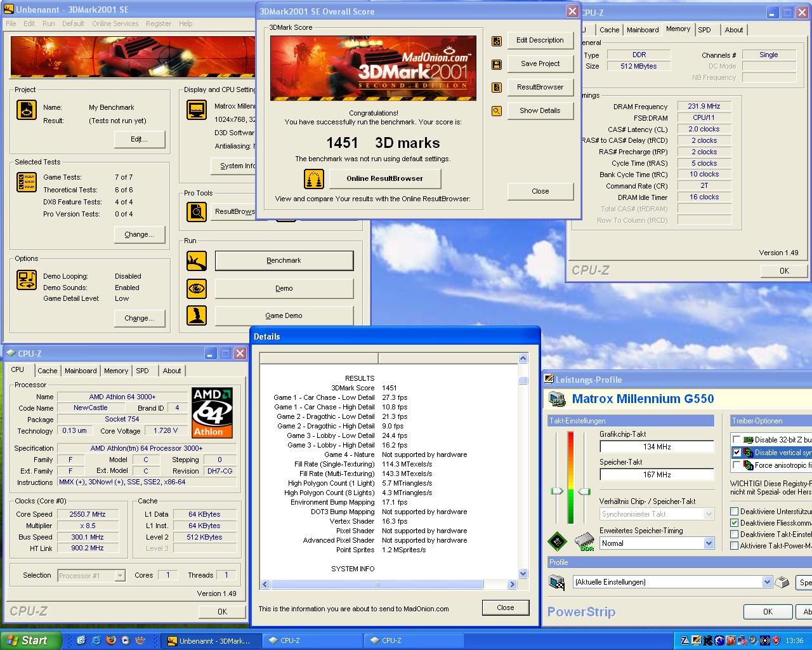Click the Selected Tests checklist icon
Viewport: 812px width, 650px height.
tap(27, 182)
